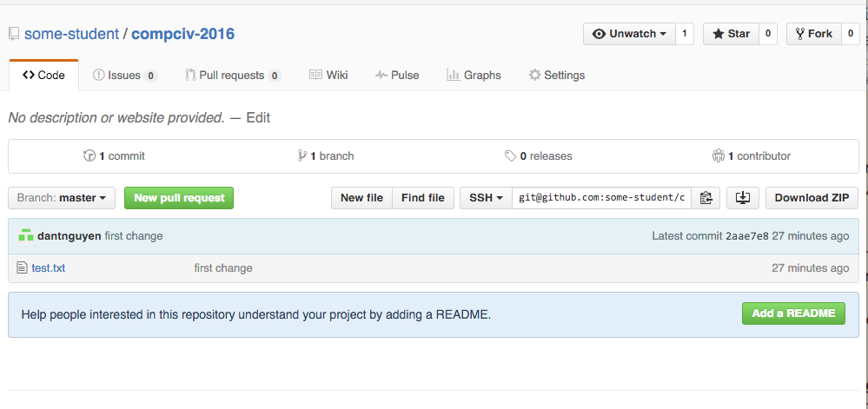
Task: Click the contributors people icon
Action: click(x=719, y=156)
